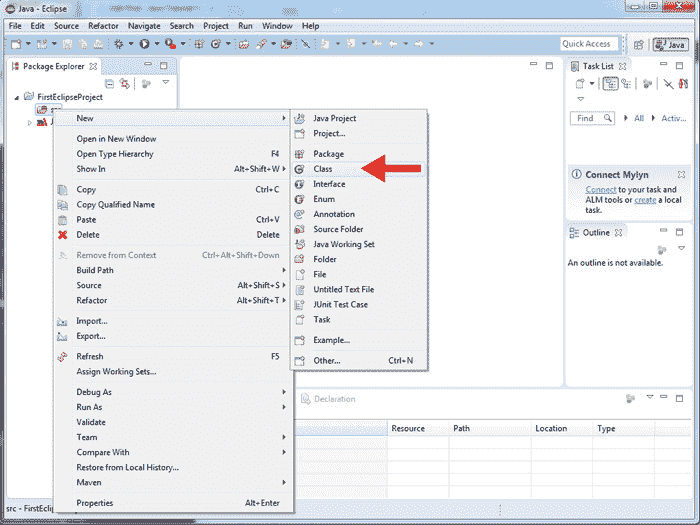Click the Run Last Tool external tools icon
Viewport: 700px width, 525px height.
tap(170, 44)
